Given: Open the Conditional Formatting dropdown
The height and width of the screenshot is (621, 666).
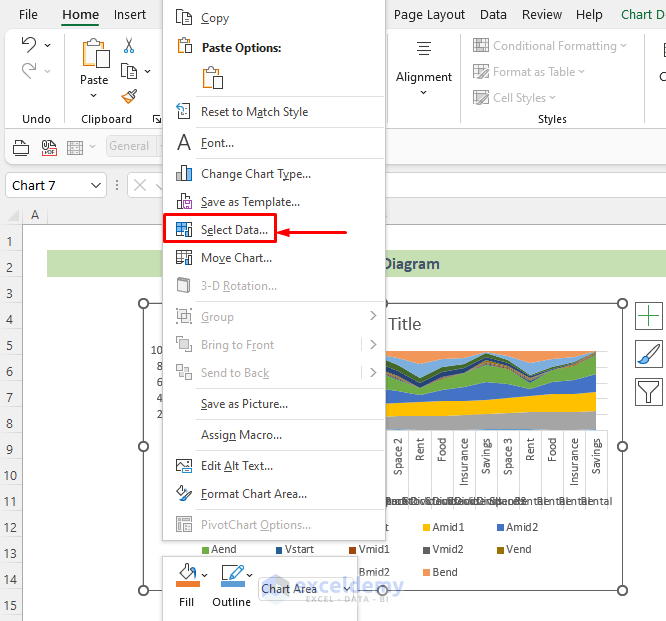Looking at the screenshot, I should click(x=550, y=46).
